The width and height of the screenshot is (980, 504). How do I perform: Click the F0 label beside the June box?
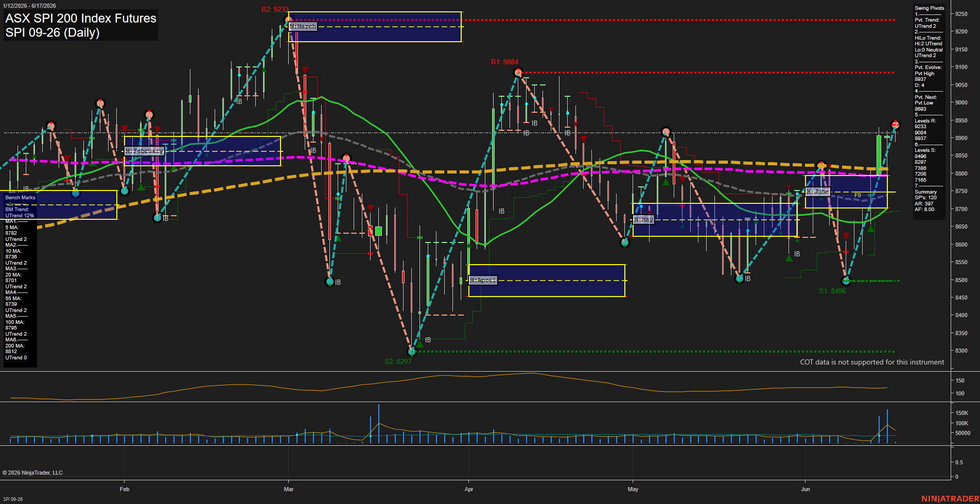(857, 196)
